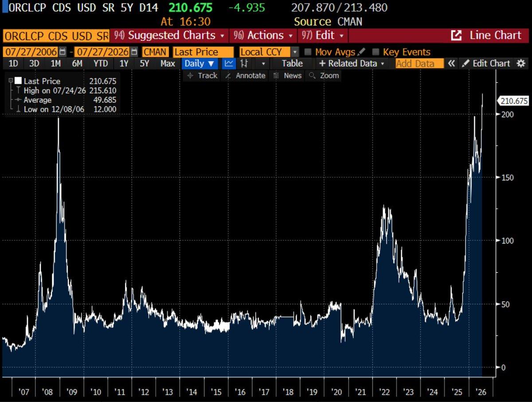This screenshot has width=532, height=402.
Task: Click the Mov Avgs pencil edit icon
Action: (362, 52)
